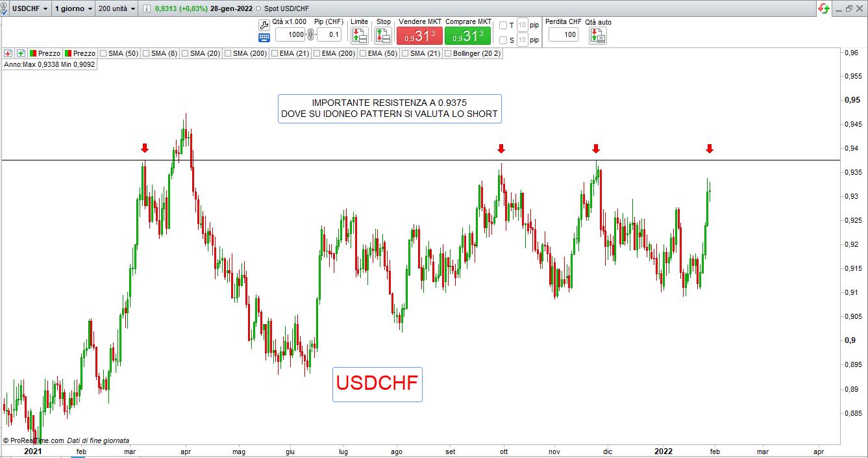Click the second Prezzo label
Viewport: 868px width, 458px height.
(x=84, y=53)
